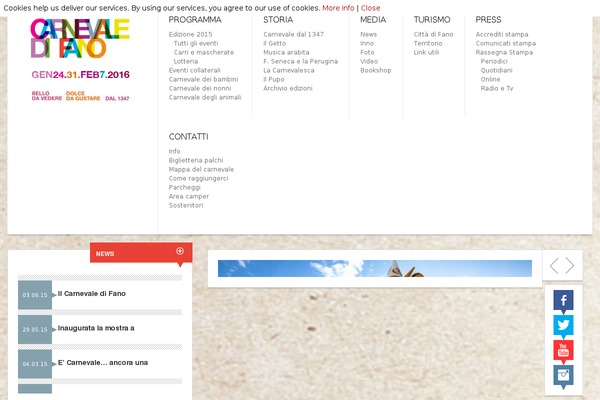Open the Instagram social icon
This screenshot has height=400, width=600.
pos(563,375)
